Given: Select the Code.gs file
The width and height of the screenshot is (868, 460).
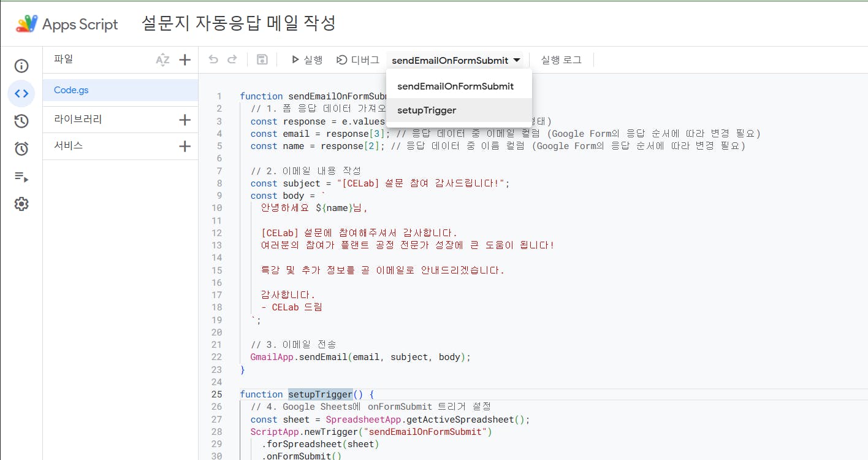Looking at the screenshot, I should (x=121, y=90).
